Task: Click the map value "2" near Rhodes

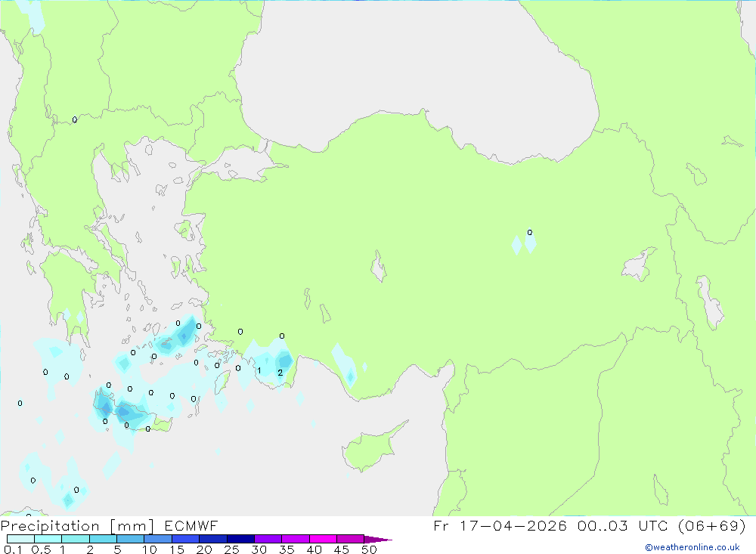Action: coord(280,373)
